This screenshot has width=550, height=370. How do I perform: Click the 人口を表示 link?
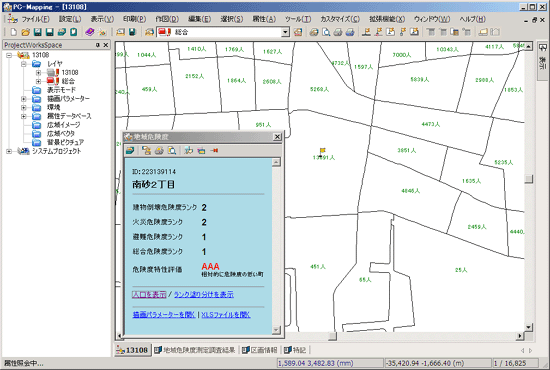click(x=149, y=294)
